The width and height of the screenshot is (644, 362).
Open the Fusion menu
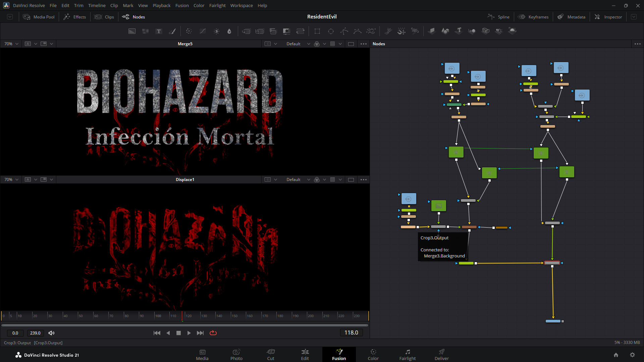click(182, 5)
